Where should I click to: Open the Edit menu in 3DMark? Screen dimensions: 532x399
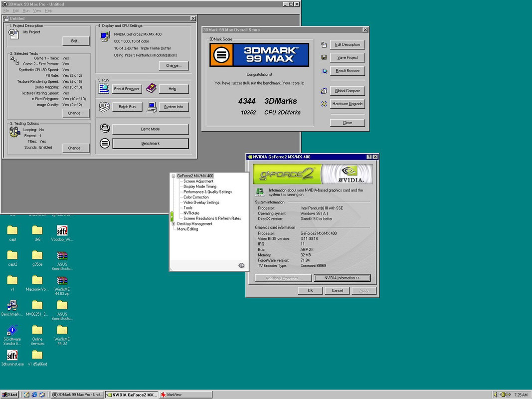(x=15, y=10)
